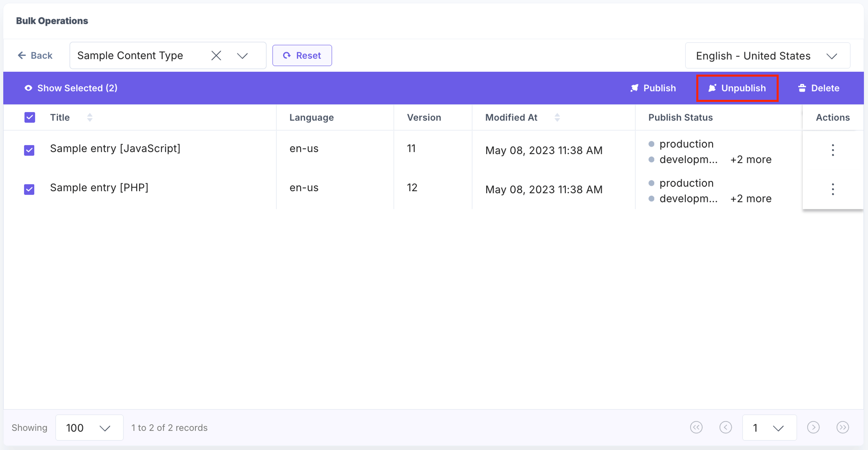Click Modified At date of PHP entry
Image resolution: width=868 pixels, height=450 pixels.
pos(543,189)
